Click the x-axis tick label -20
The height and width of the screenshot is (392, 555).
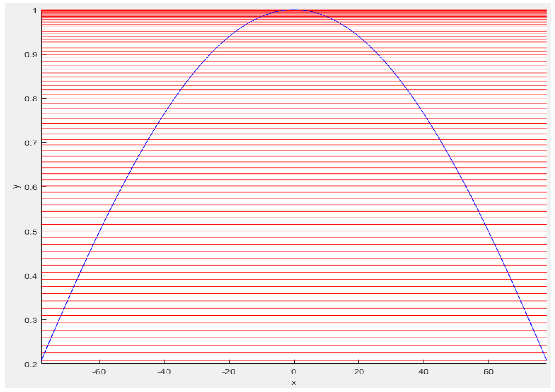pyautogui.click(x=228, y=372)
